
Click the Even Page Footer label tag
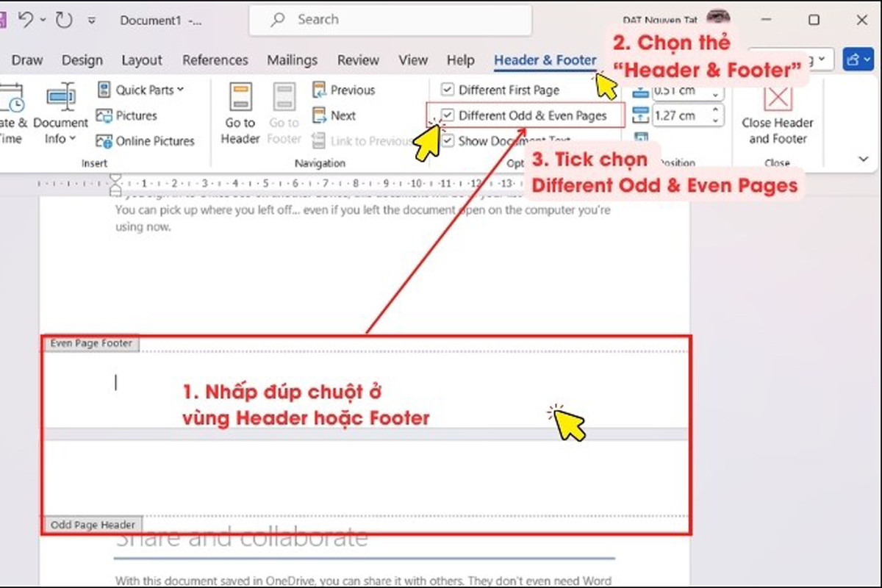pos(91,343)
